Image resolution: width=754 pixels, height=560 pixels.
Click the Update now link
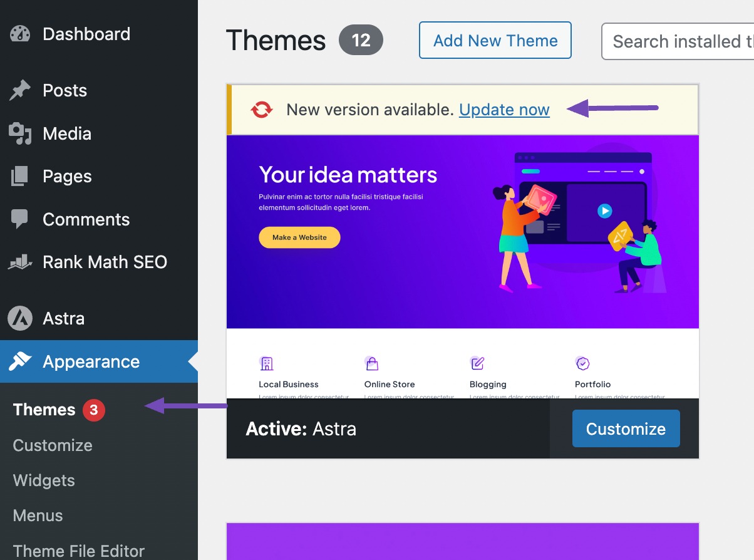click(504, 110)
